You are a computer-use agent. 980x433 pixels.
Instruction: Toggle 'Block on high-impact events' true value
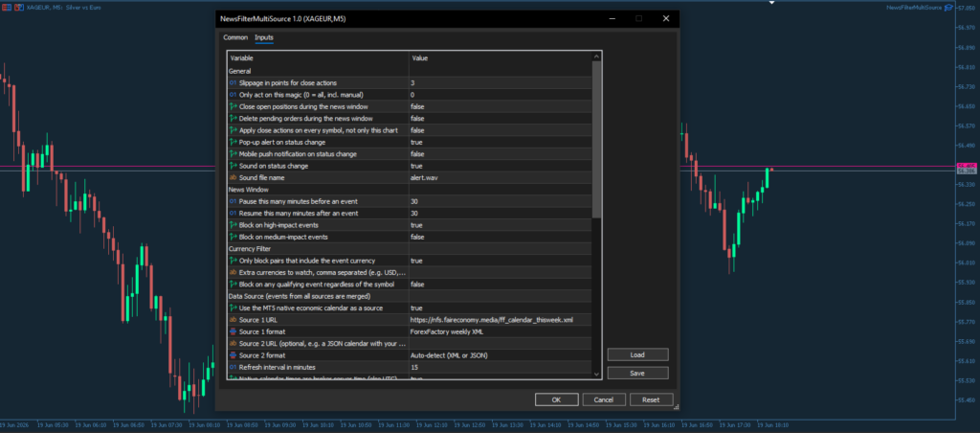[500, 225]
